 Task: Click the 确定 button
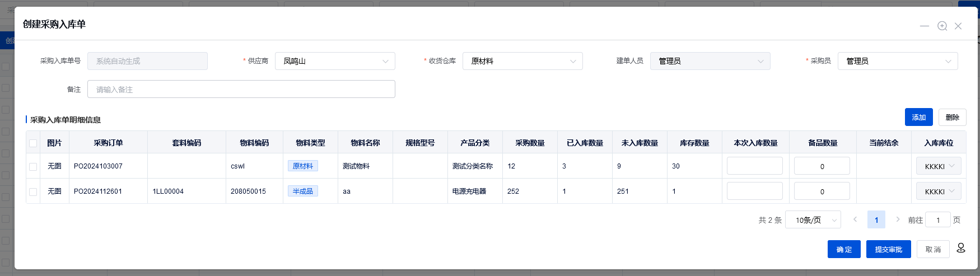[x=844, y=249]
